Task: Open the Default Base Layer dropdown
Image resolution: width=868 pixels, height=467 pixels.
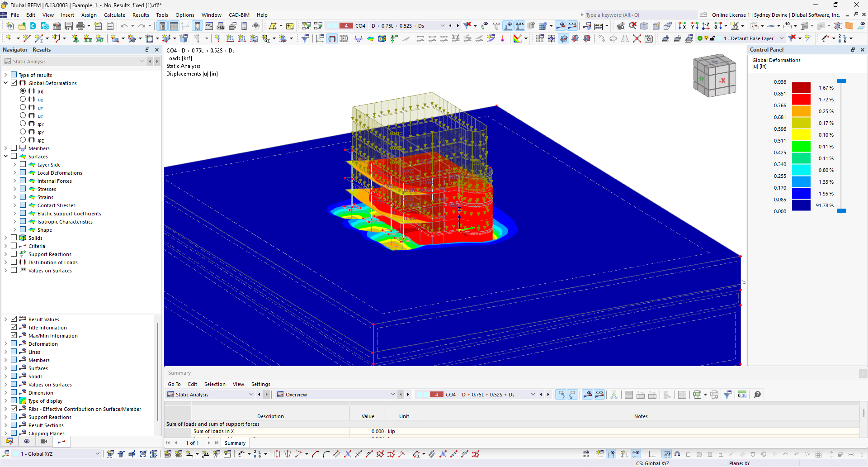Action: [x=781, y=38]
